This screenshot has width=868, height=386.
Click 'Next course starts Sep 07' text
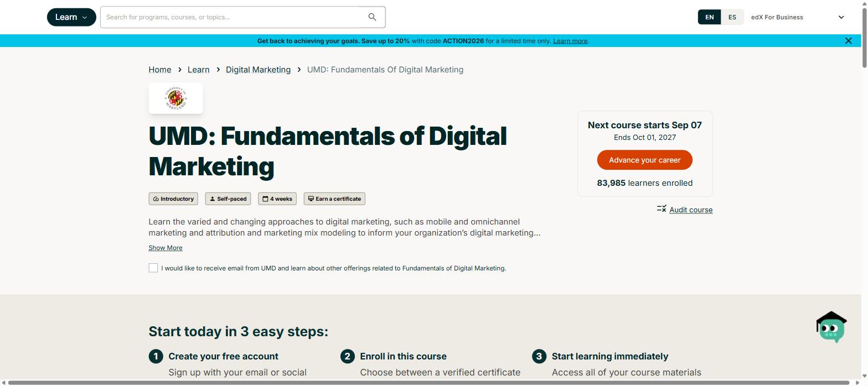point(645,125)
